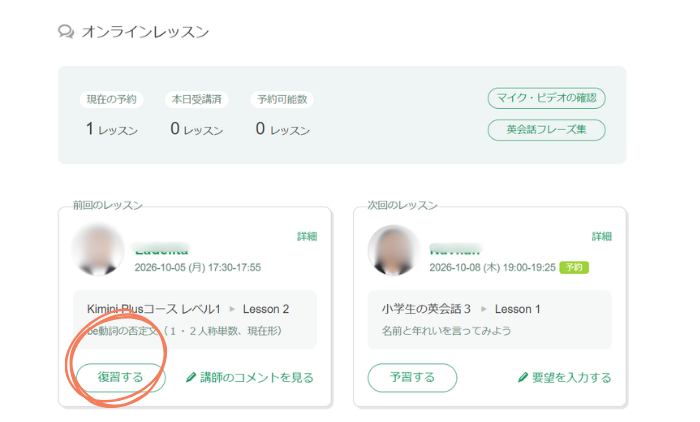The image size is (700, 422).
Task: Click the 本日受講済 label
Action: coord(197,99)
